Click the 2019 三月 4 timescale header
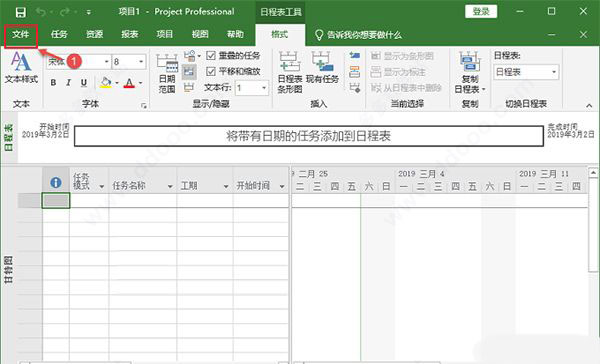 (x=421, y=174)
